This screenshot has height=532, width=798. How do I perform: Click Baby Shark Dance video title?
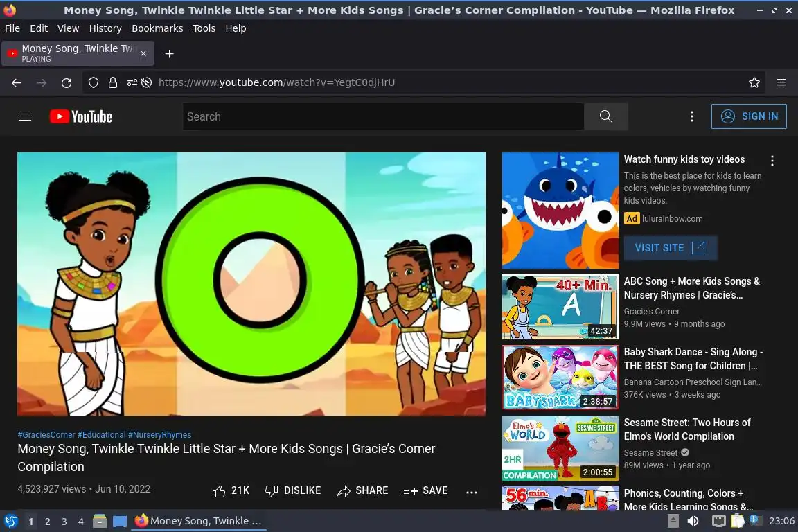(x=693, y=359)
